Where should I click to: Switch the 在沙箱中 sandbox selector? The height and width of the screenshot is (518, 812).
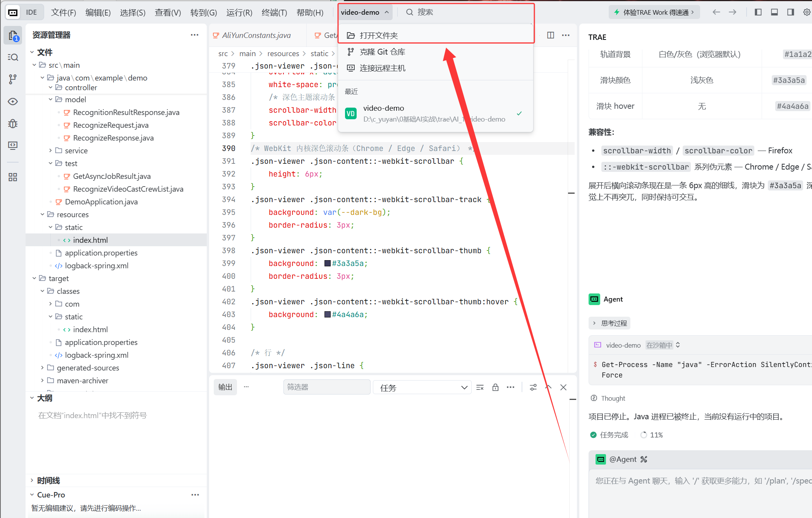pyautogui.click(x=663, y=345)
